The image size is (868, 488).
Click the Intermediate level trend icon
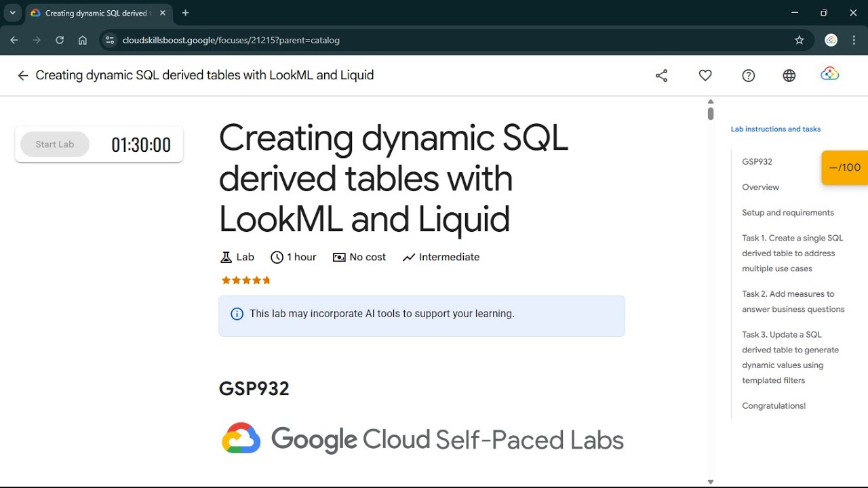408,258
